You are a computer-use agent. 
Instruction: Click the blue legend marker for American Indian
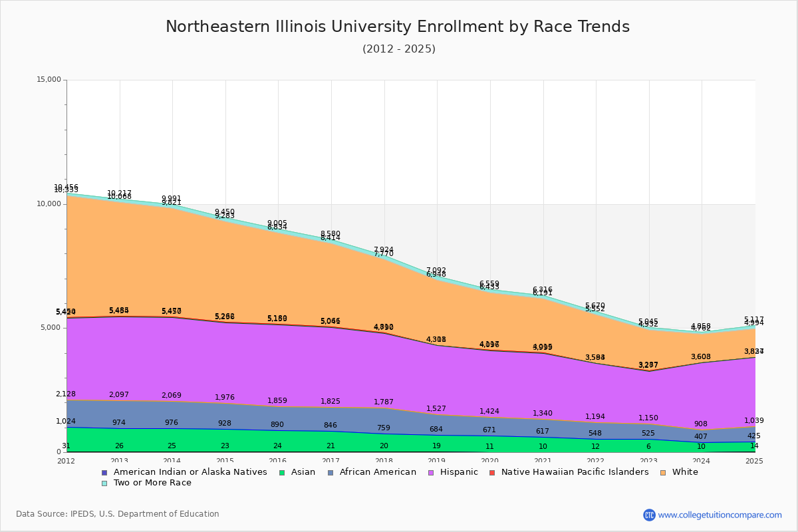[104, 473]
